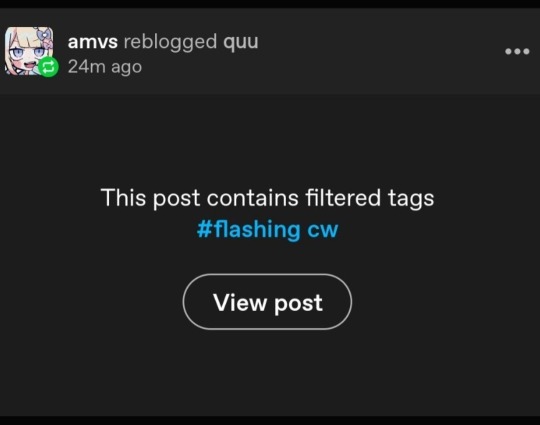The width and height of the screenshot is (540, 425).
Task: Go to the quu blog name
Action: point(241,42)
